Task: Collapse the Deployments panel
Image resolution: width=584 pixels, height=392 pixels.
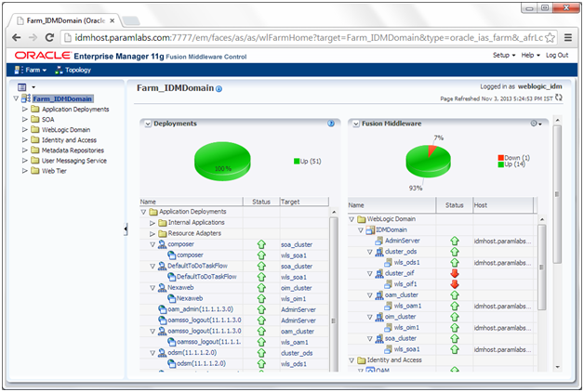Action: 148,124
